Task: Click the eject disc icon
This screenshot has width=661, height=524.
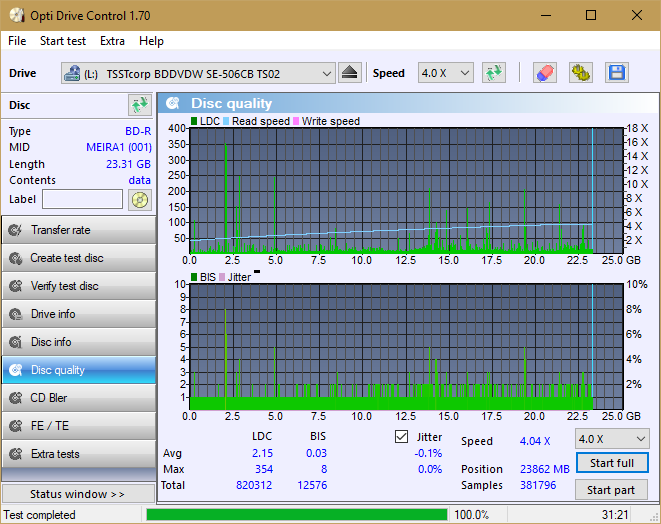Action: pos(349,73)
